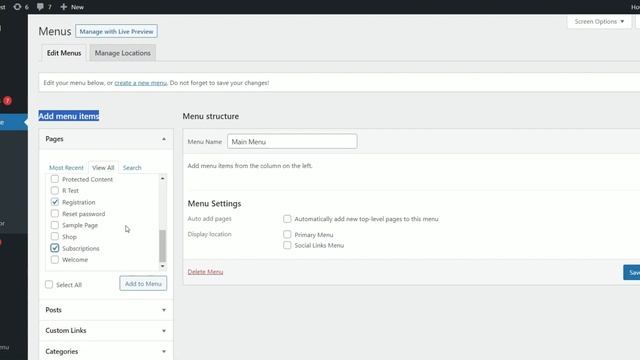Expand the Posts panel
This screenshot has width=640, height=360.
pyautogui.click(x=106, y=310)
